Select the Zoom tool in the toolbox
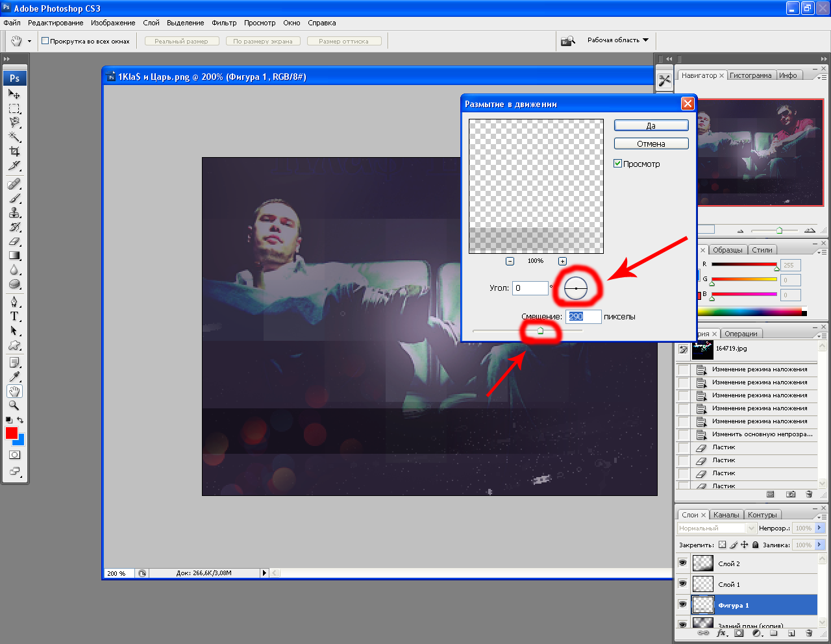 [x=14, y=405]
